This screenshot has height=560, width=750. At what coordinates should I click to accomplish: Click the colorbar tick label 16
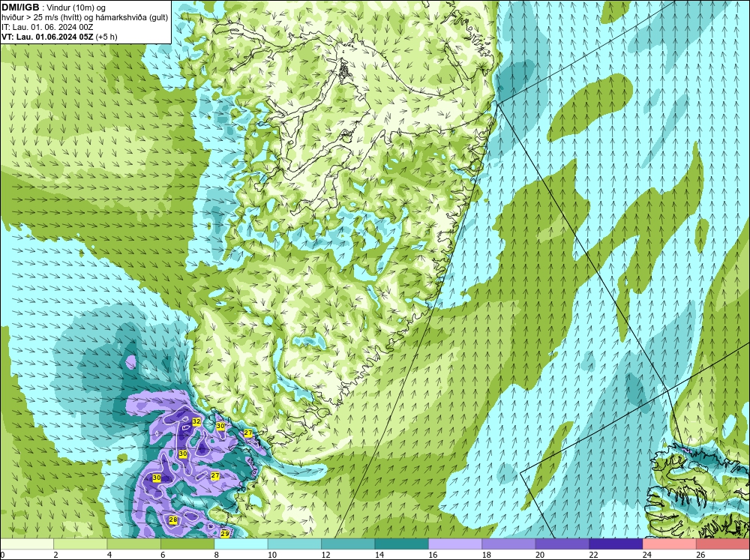click(433, 555)
